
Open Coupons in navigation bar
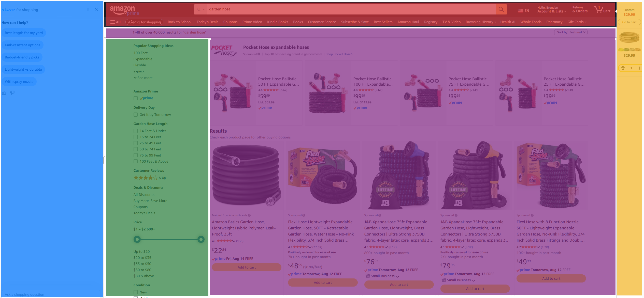230,22
